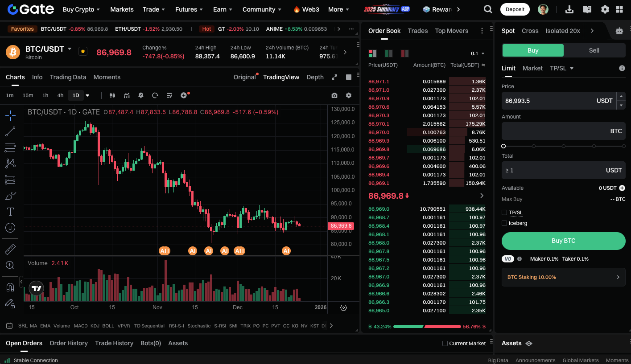The width and height of the screenshot is (631, 364).
Task: Open the top-right settings gear
Action: coord(605,9)
